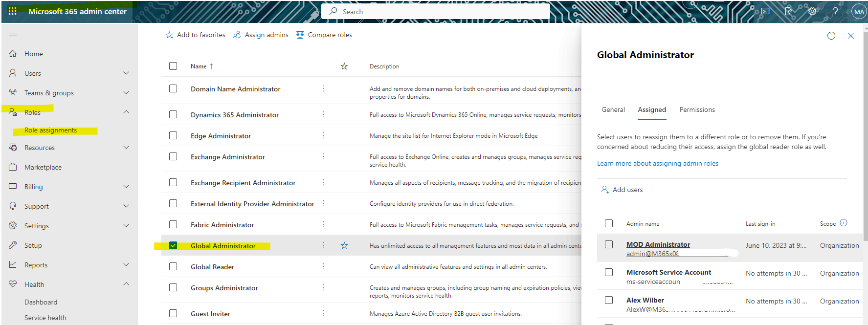Open the help question mark icon

[836, 11]
